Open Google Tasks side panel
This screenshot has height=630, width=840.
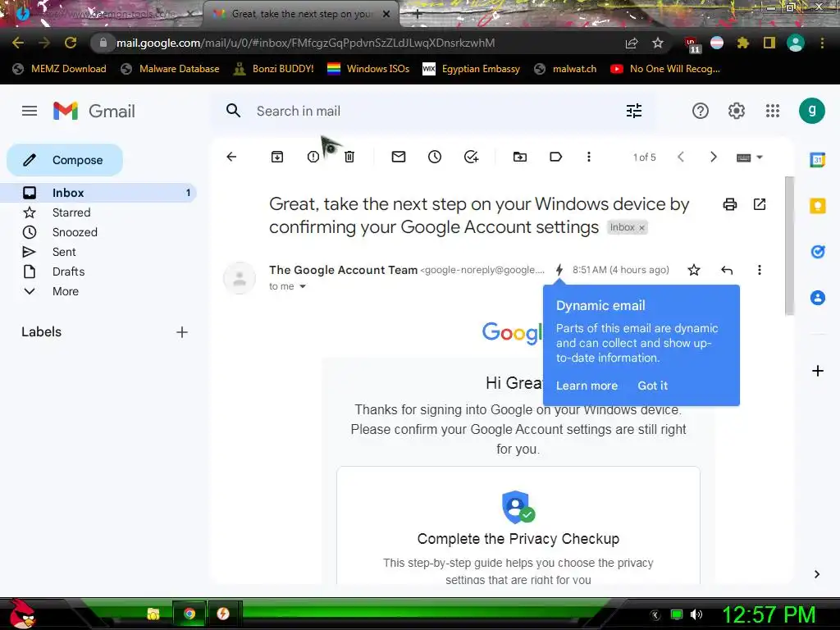pos(818,251)
